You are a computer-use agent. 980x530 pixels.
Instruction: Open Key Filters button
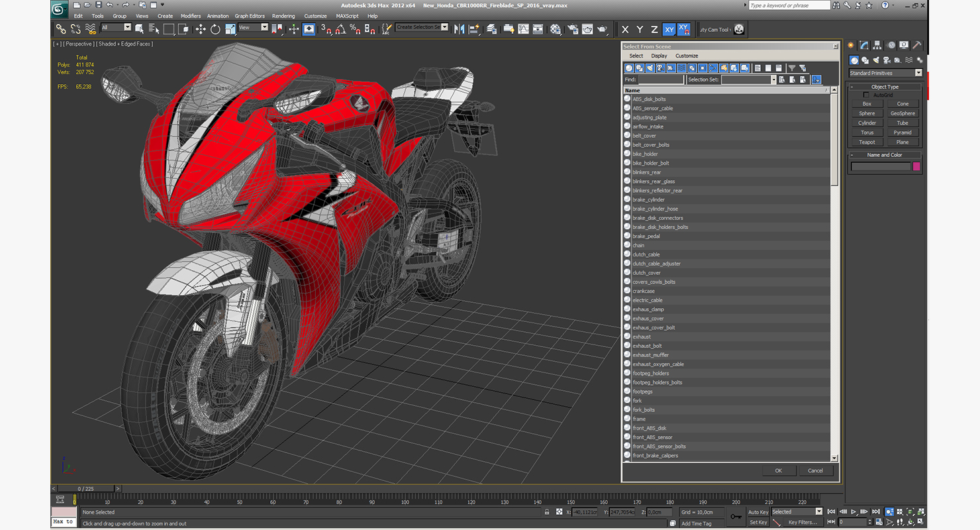[x=802, y=522]
